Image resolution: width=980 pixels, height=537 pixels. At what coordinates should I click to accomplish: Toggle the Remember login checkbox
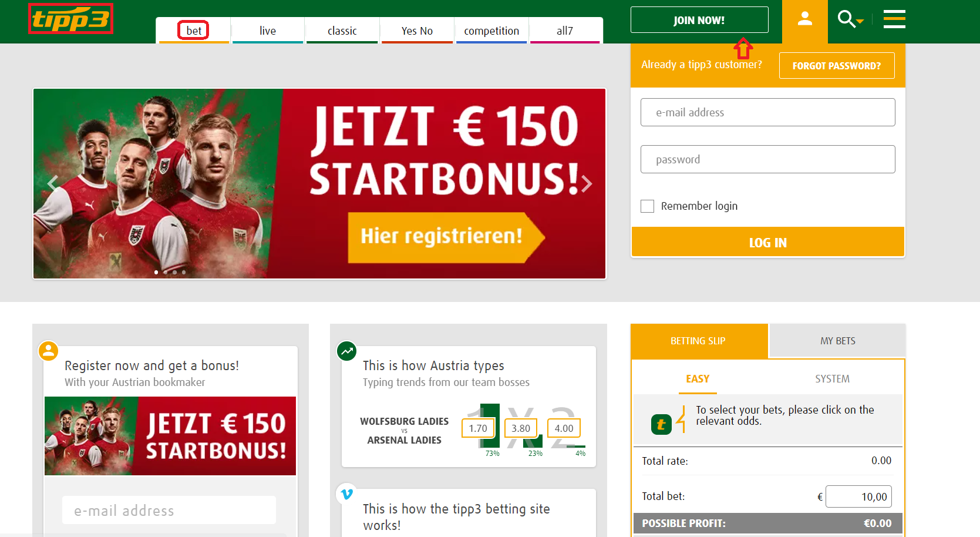pos(647,206)
